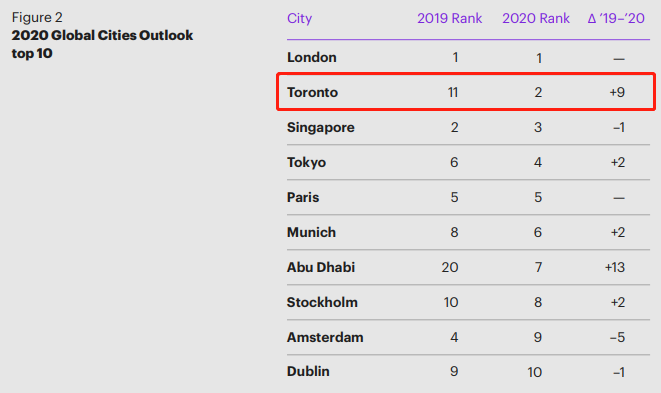
Task: Click the 2019 Rank column header
Action: coord(449,18)
